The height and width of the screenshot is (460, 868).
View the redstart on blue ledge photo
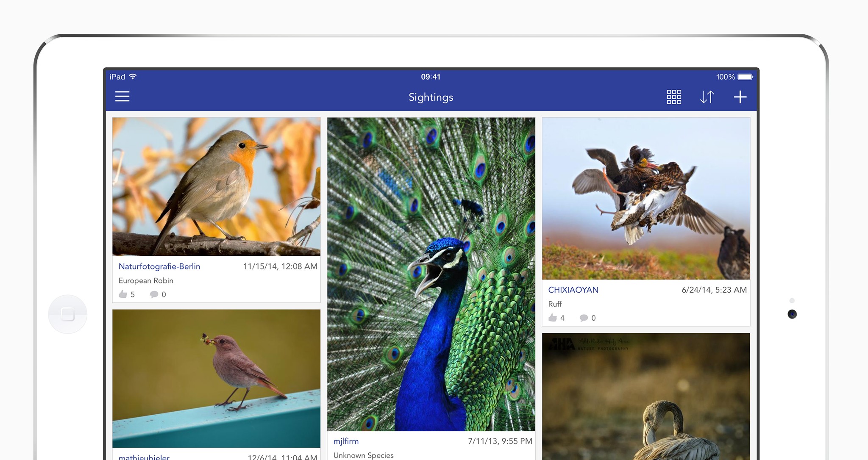coord(216,378)
